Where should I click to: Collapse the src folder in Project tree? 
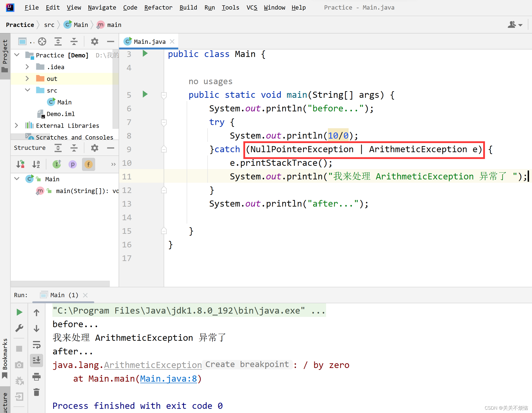(27, 90)
